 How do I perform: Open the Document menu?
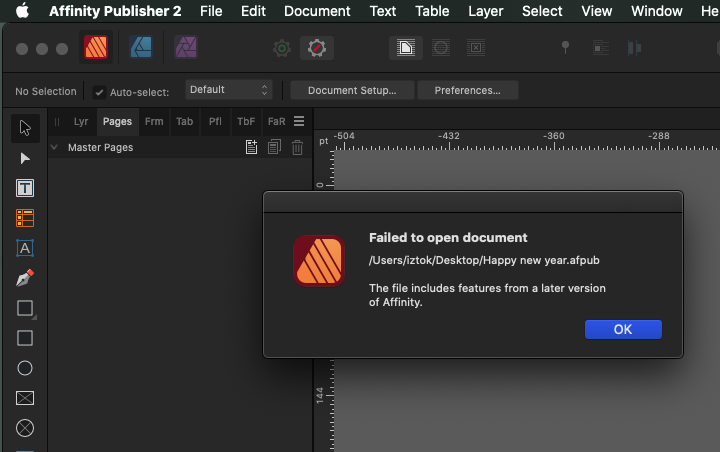coord(317,11)
